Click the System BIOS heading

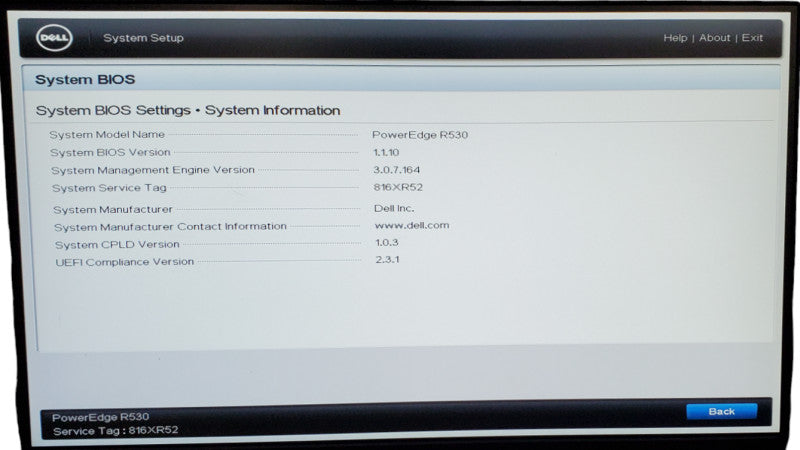[x=85, y=80]
